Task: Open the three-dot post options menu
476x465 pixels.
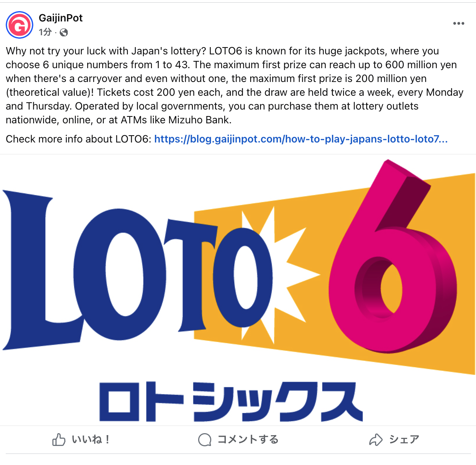Action: point(458,23)
